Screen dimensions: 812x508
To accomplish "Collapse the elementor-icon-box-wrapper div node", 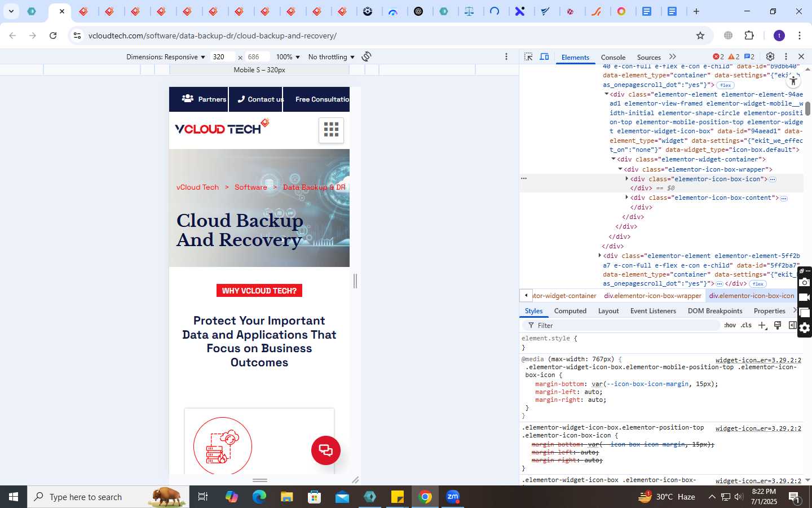I will pyautogui.click(x=620, y=169).
